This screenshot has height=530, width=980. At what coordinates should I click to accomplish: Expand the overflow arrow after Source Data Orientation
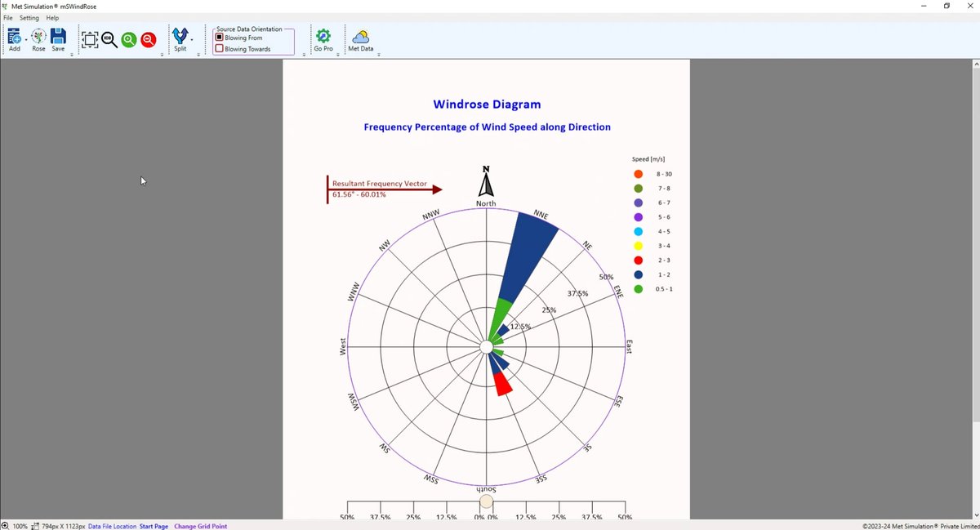[304, 55]
